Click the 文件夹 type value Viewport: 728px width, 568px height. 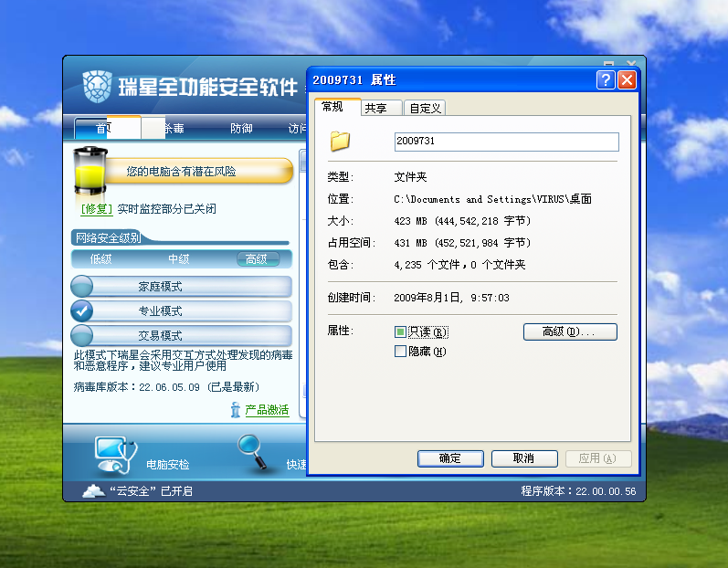(x=410, y=177)
